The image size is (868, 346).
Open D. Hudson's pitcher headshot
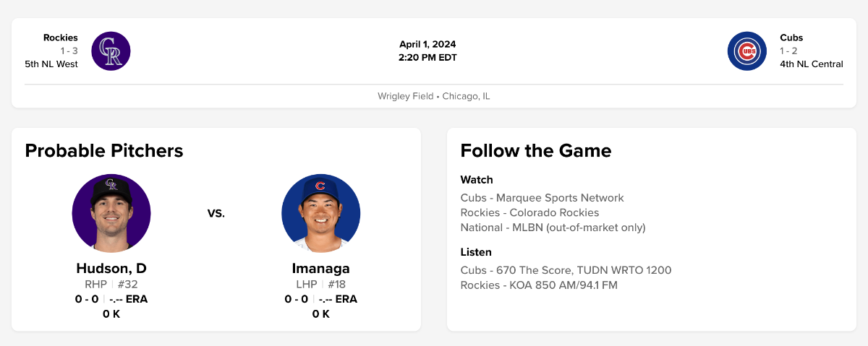[x=111, y=213]
